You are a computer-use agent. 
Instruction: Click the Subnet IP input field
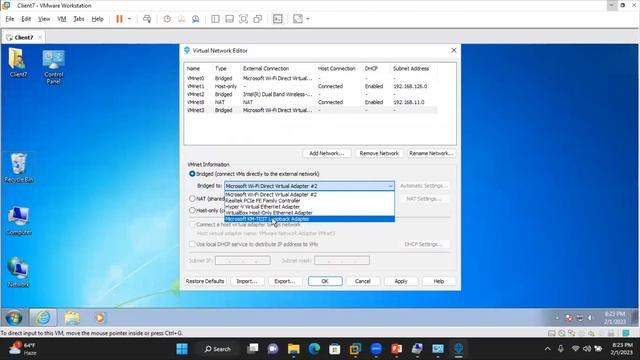[x=243, y=260]
